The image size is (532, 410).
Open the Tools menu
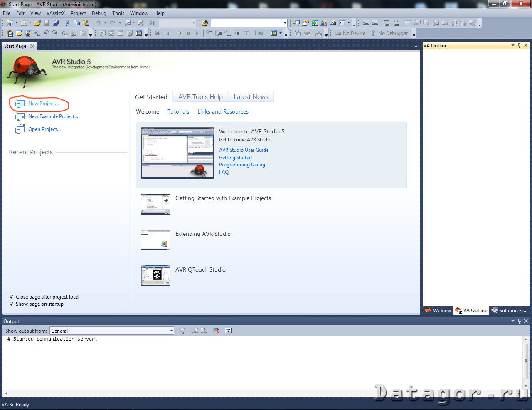118,13
